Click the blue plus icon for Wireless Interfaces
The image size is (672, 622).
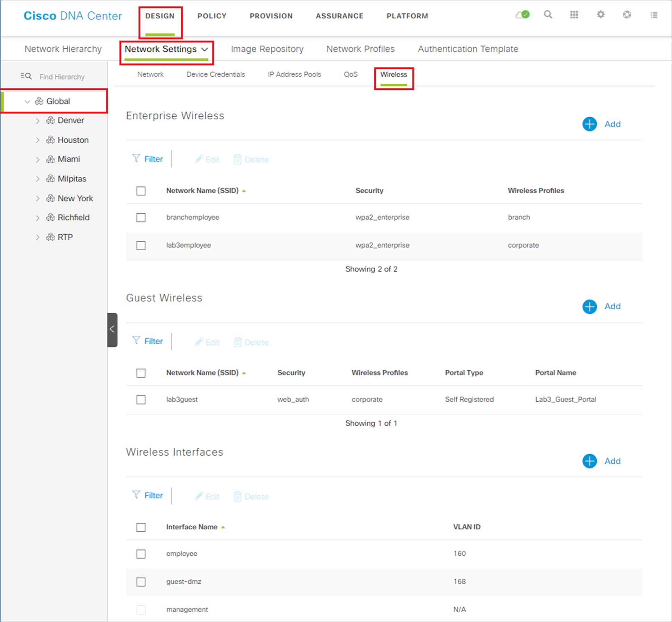pos(590,461)
